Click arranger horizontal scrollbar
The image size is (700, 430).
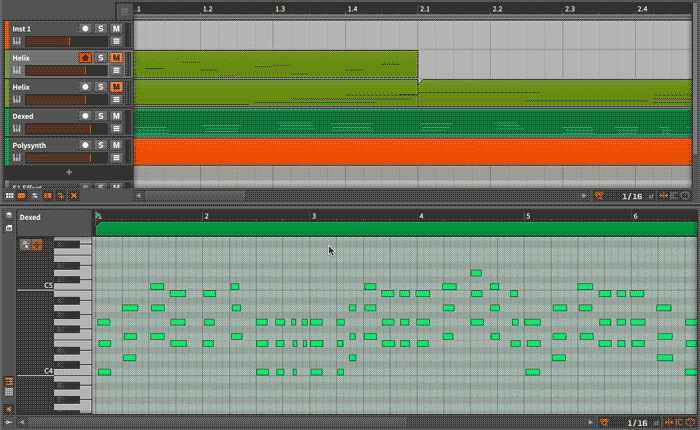pos(195,196)
